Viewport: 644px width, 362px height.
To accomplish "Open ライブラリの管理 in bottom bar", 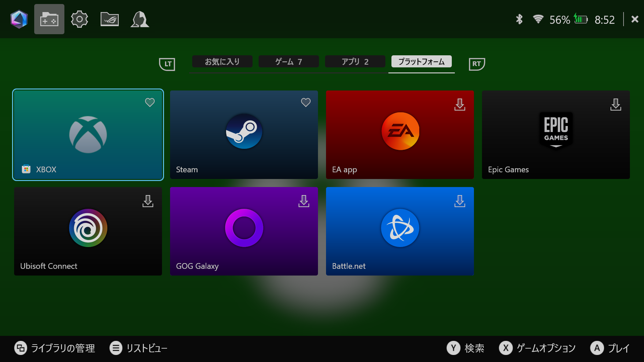I will click(55, 348).
